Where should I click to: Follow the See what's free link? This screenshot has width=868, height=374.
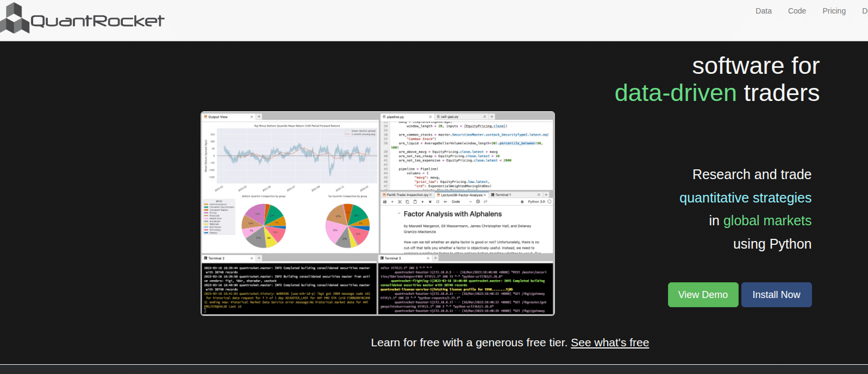609,343
